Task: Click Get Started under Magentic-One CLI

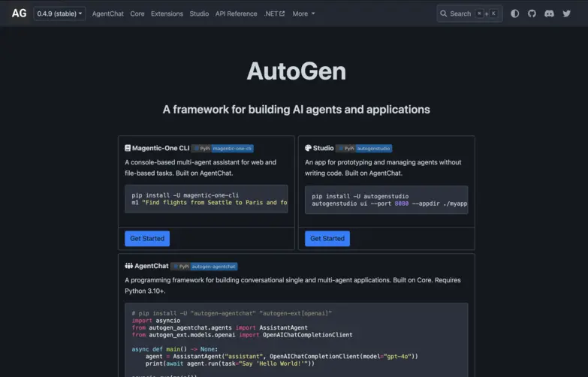Action: coord(147,239)
